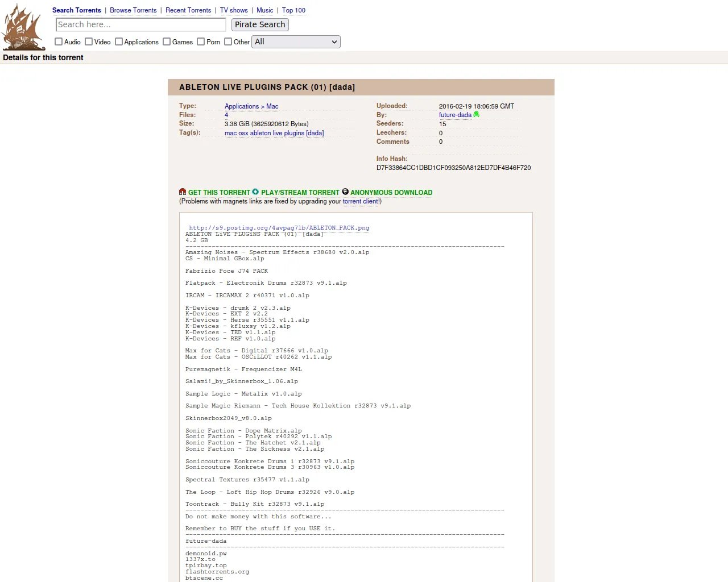728x582 pixels.
Task: Click the torrent title ABLETON LIVE PLUGINS PACK
Action: (x=267, y=87)
